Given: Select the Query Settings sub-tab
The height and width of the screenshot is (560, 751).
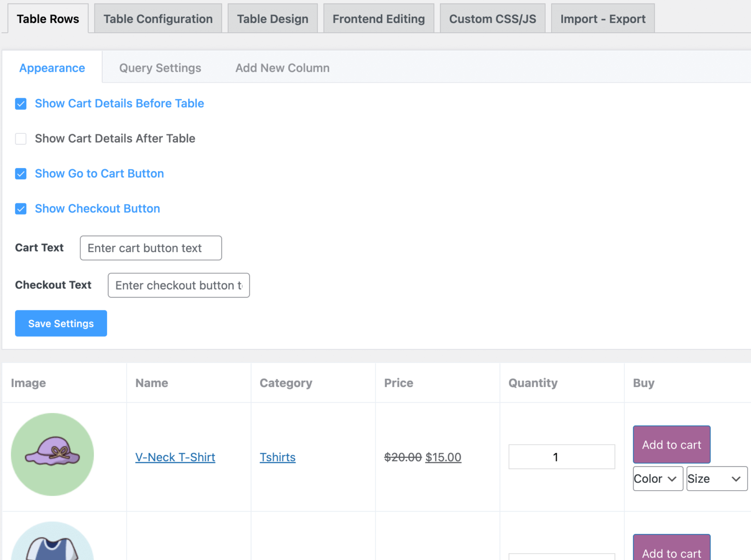Looking at the screenshot, I should (160, 68).
